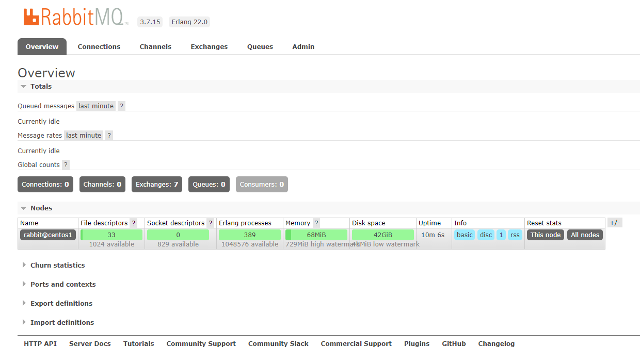640x364 pixels.
Task: Change Queued messages last minute range
Action: pyautogui.click(x=96, y=106)
